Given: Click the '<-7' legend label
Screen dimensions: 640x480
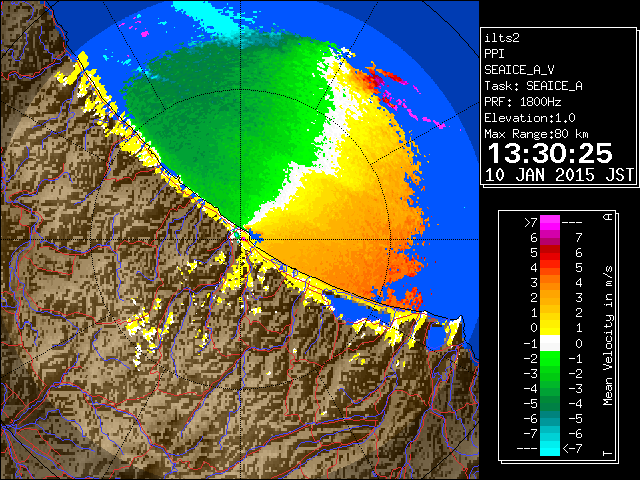Looking at the screenshot, I should tap(572, 449).
